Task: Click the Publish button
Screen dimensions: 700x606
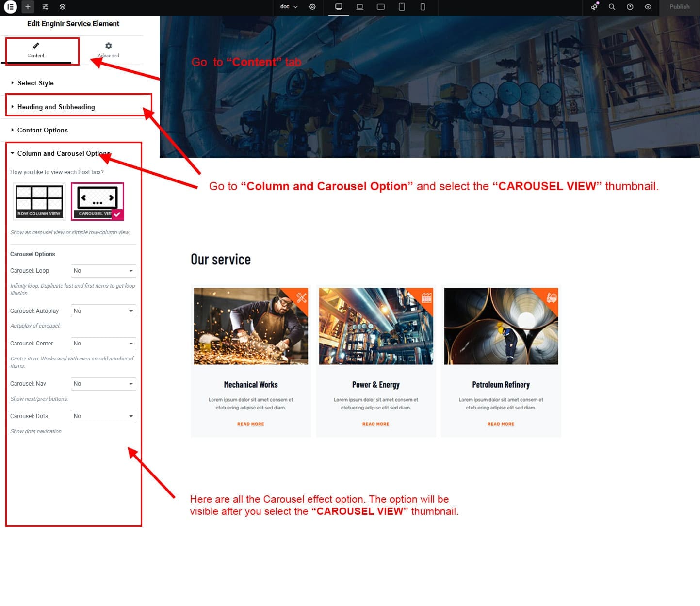Action: pos(679,7)
